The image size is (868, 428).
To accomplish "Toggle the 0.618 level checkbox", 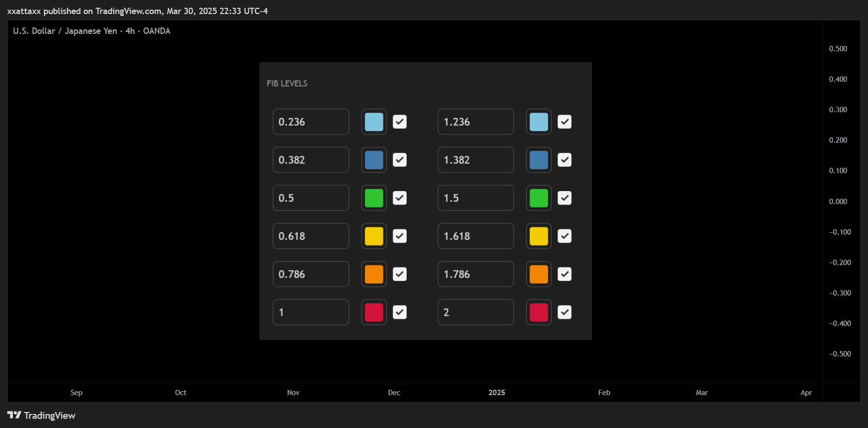I will coord(399,236).
